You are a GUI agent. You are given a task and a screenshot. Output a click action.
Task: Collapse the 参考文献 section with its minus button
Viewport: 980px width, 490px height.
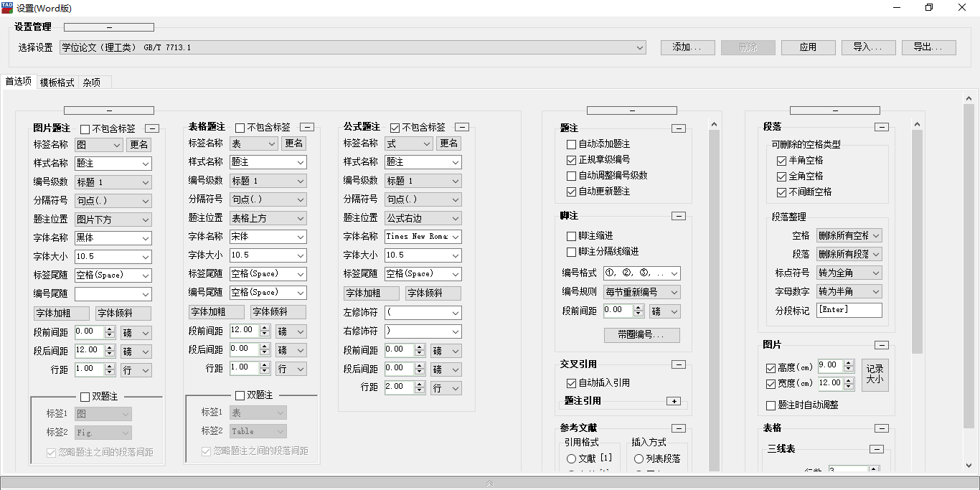coord(679,428)
